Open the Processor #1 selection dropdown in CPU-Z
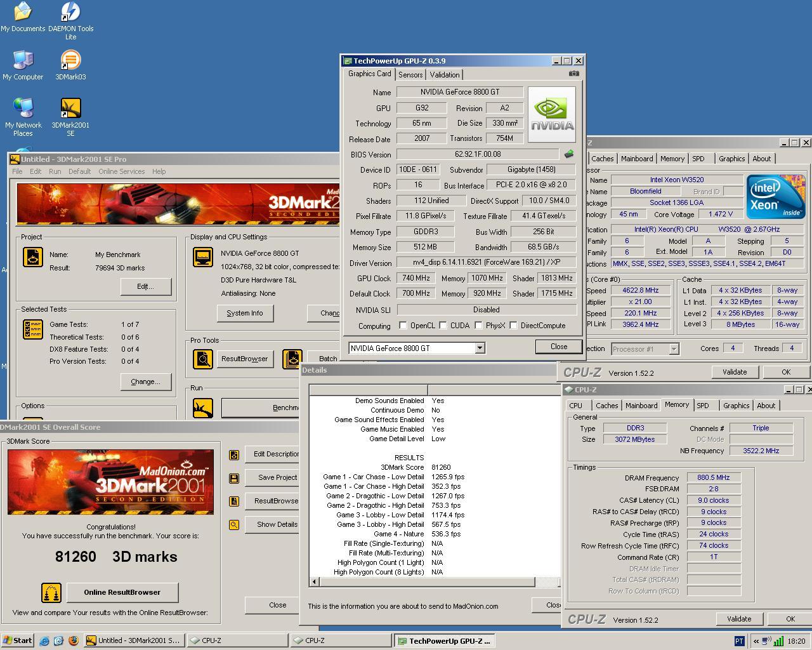812x650 pixels. coord(674,348)
